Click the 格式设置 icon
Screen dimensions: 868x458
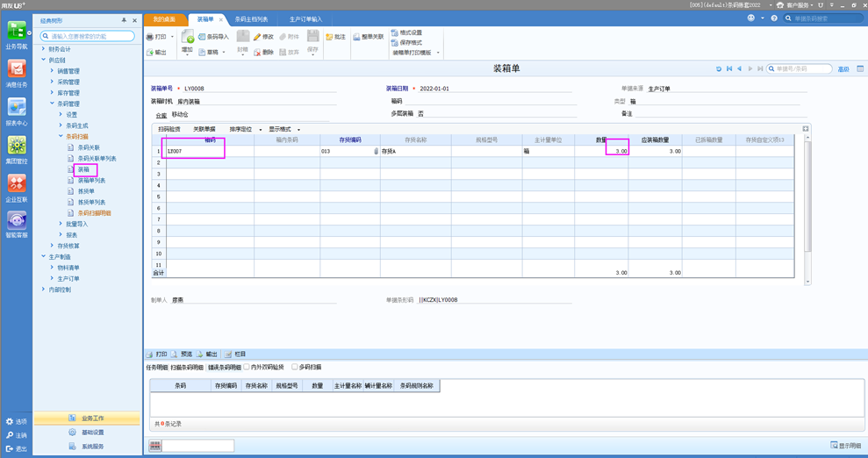pyautogui.click(x=395, y=32)
